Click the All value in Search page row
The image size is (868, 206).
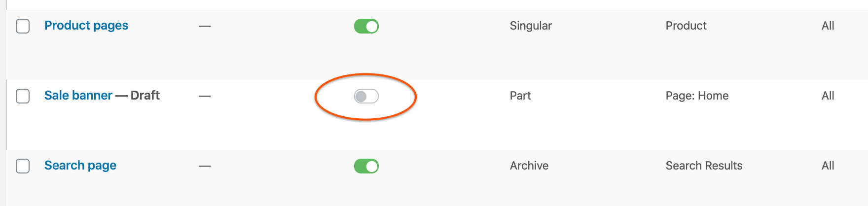[x=828, y=166]
